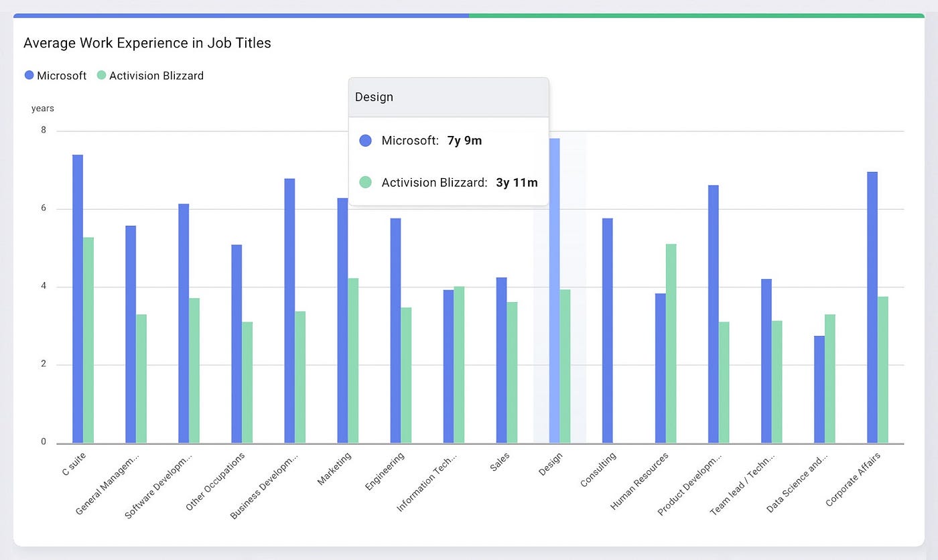Click the 'Consulting' axis label
Image resolution: width=938 pixels, height=560 pixels.
click(x=598, y=470)
